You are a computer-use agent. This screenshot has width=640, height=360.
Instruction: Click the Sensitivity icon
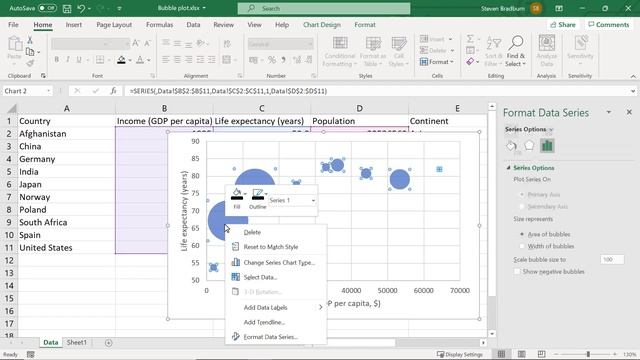[x=580, y=43]
